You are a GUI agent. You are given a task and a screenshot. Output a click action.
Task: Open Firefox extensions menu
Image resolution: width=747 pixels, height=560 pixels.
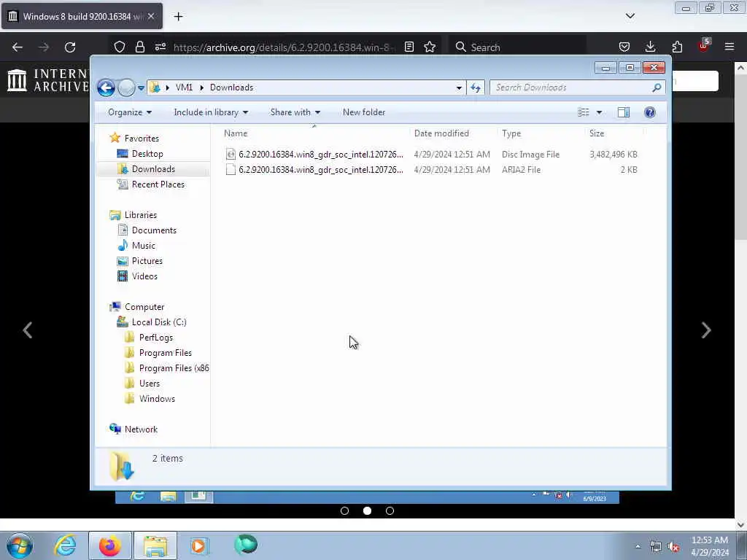677,47
